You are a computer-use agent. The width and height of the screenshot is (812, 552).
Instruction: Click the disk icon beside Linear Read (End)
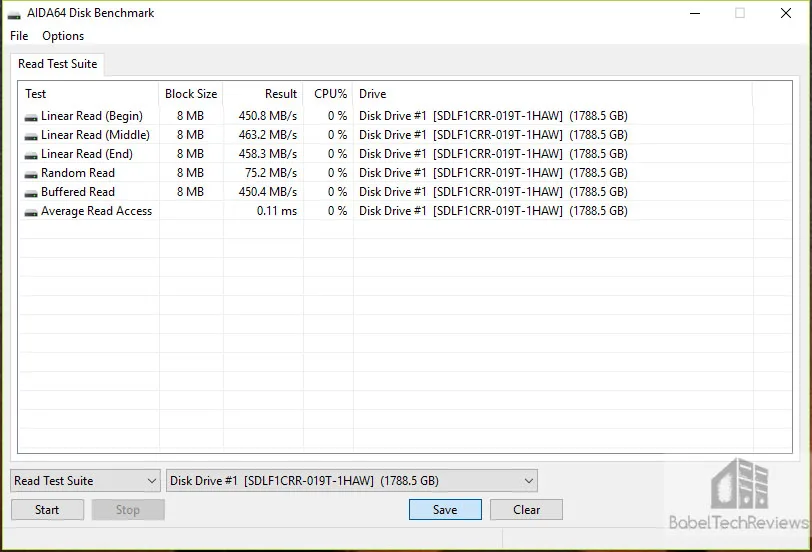[x=31, y=155]
